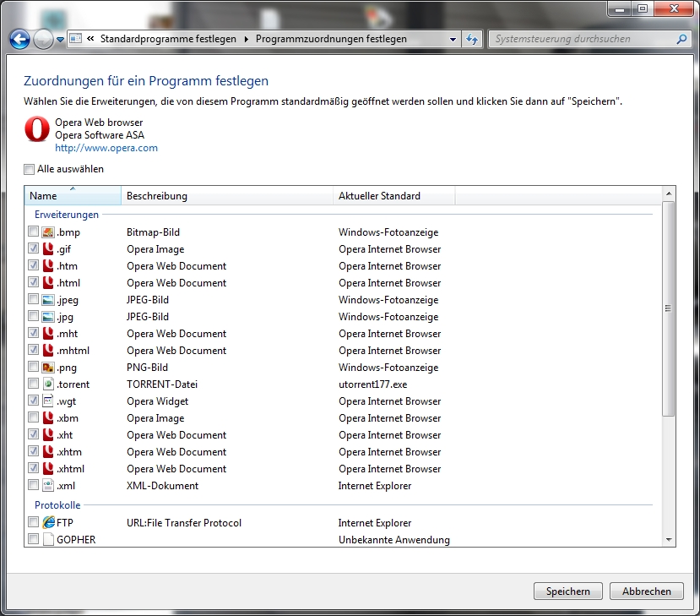
Task: Sort by the Name column header
Action: tap(73, 196)
